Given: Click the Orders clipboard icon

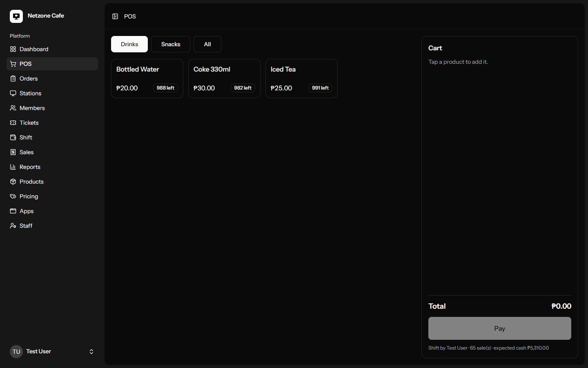Looking at the screenshot, I should [x=13, y=79].
